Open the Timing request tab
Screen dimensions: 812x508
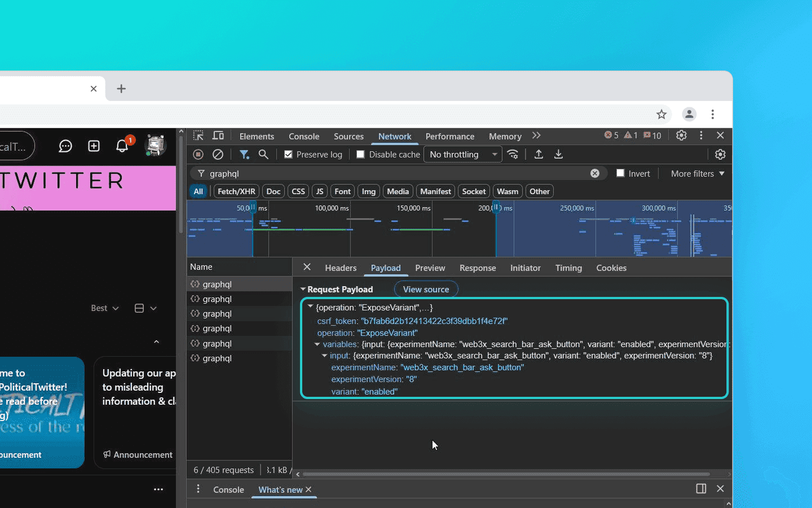point(568,268)
